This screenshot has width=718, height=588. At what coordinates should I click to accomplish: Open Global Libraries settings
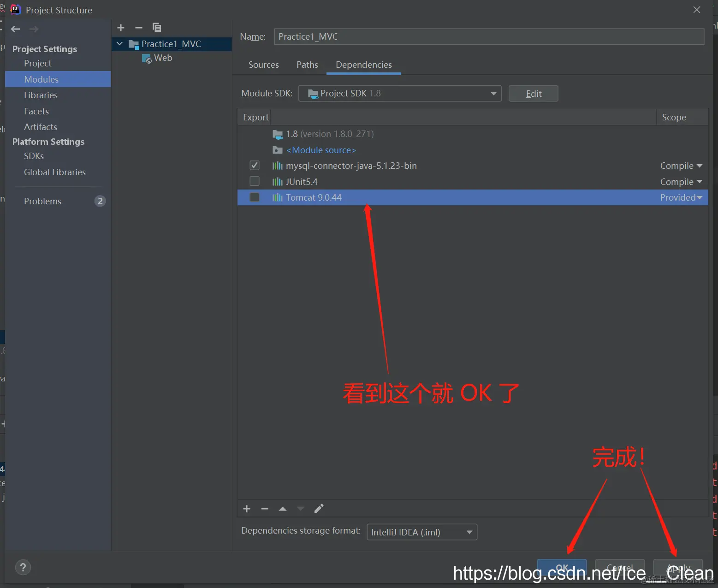(55, 172)
